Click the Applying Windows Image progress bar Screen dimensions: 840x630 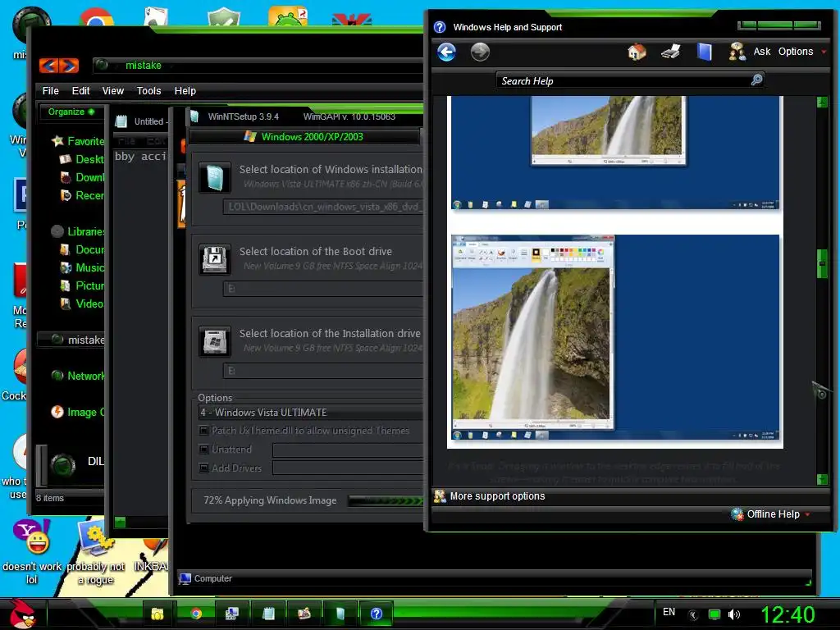386,501
